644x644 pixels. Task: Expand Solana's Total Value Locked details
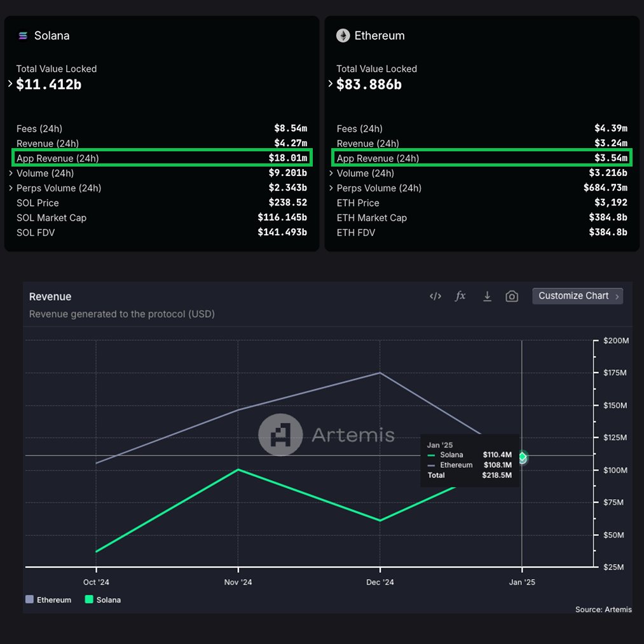pos(11,83)
